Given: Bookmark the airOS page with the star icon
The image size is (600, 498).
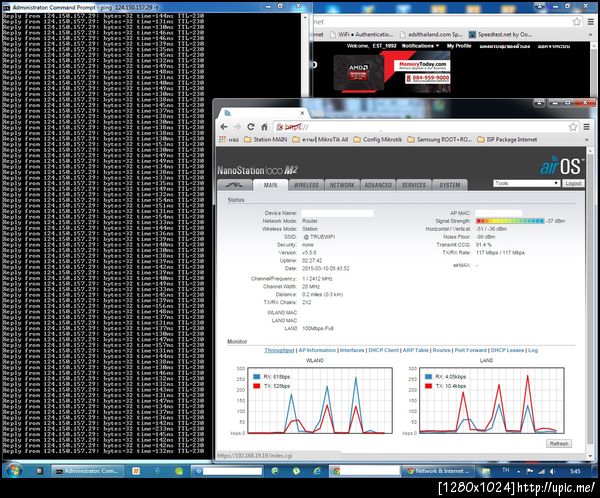Looking at the screenshot, I should (573, 127).
